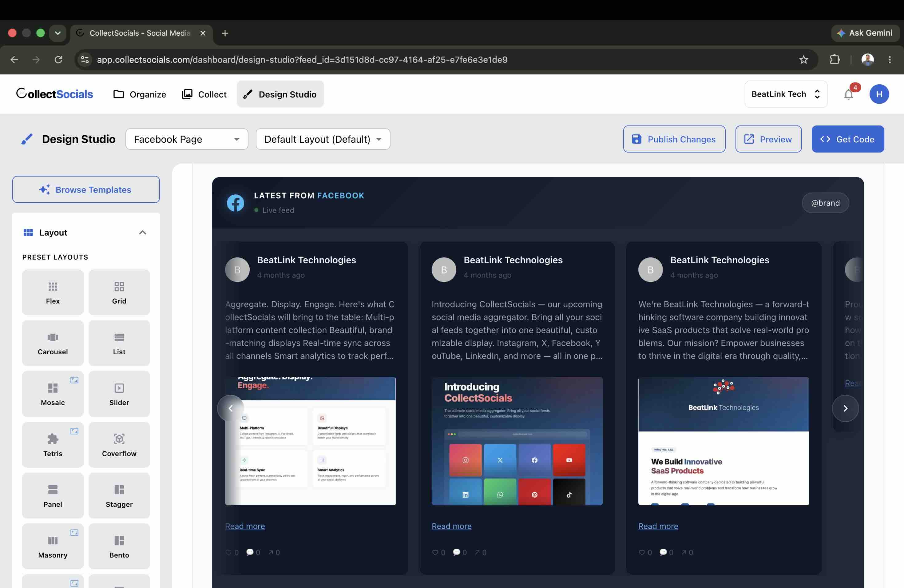This screenshot has width=904, height=588.
Task: Select the Flex preset layout
Action: coord(53,292)
